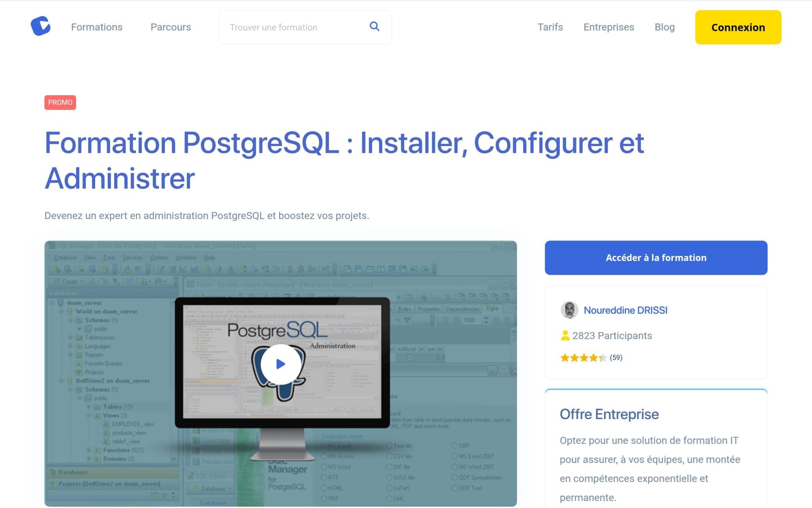The width and height of the screenshot is (812, 508).
Task: Click the Formation PostgreSQL course title
Action: (x=344, y=160)
